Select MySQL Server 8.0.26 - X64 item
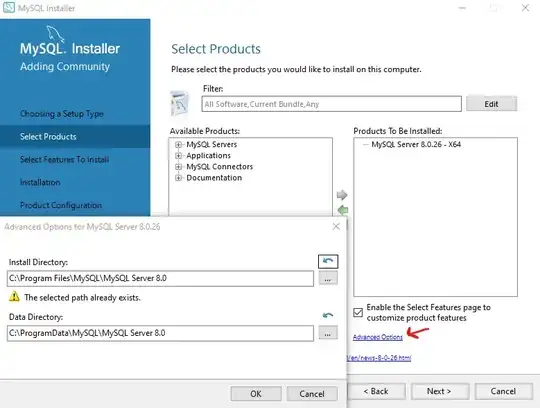Screen dimensions: 540x408 [x=416, y=144]
